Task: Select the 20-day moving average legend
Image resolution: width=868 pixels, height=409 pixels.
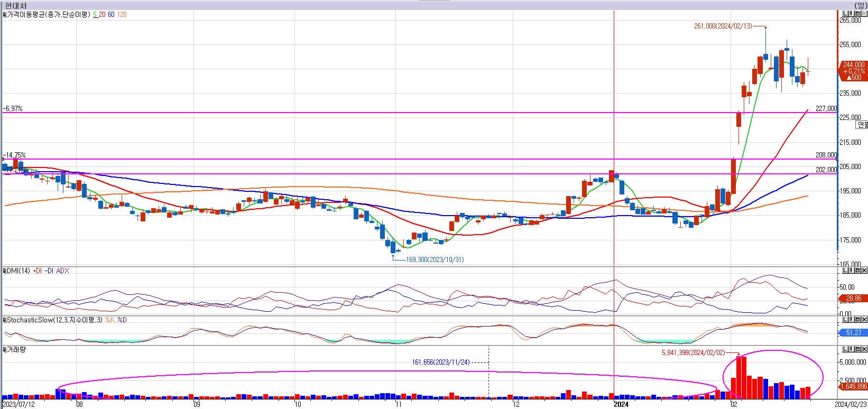Action: coord(102,15)
